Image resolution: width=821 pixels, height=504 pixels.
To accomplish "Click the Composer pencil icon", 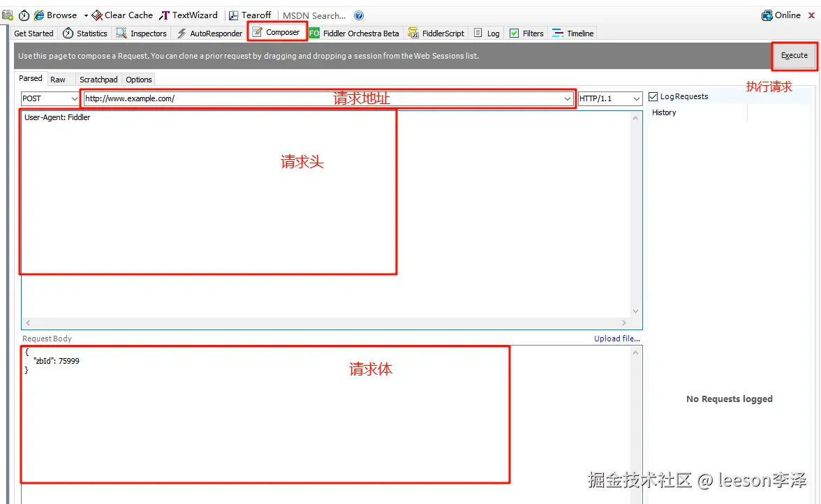I will pyautogui.click(x=257, y=32).
